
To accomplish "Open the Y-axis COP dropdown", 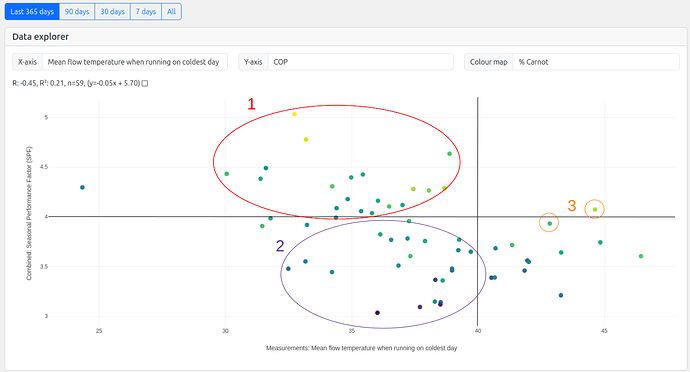I will [360, 62].
